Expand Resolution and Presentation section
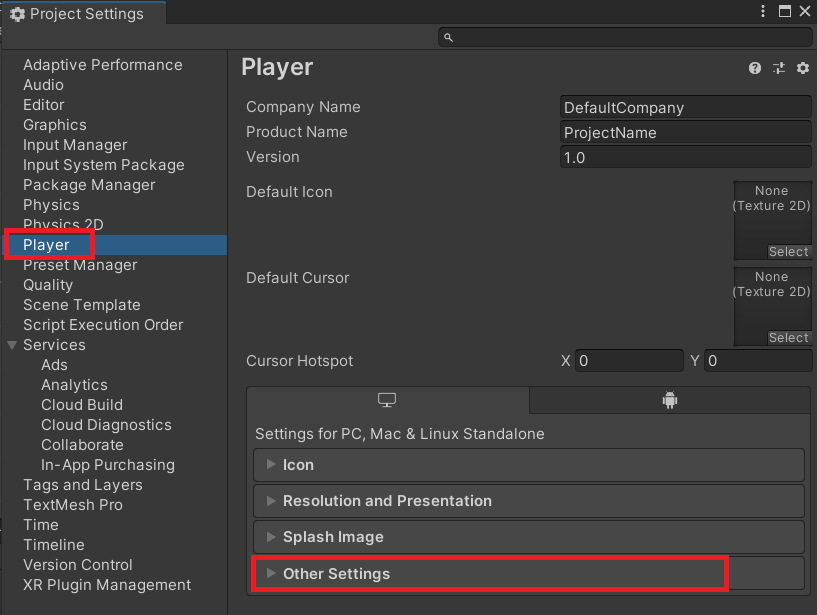 point(529,501)
